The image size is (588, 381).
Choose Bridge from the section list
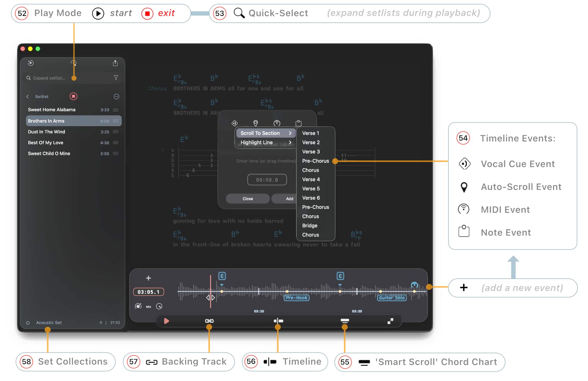coord(310,226)
